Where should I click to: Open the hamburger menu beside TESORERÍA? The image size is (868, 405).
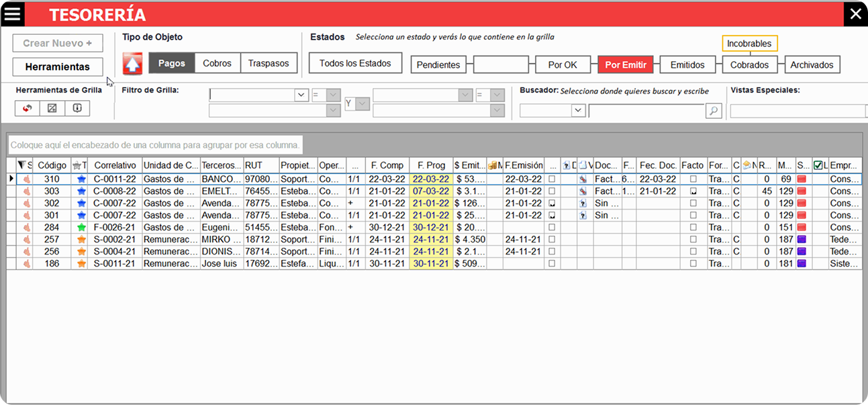pos(13,13)
